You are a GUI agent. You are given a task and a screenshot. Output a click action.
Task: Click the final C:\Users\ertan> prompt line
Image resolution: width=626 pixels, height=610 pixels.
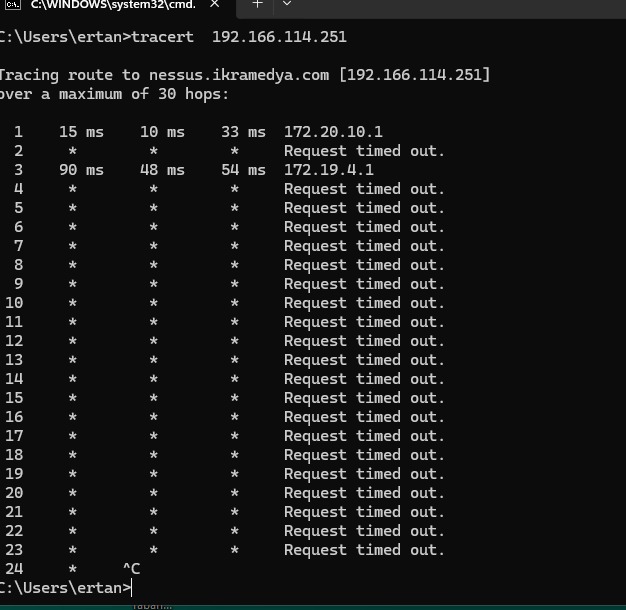65,588
